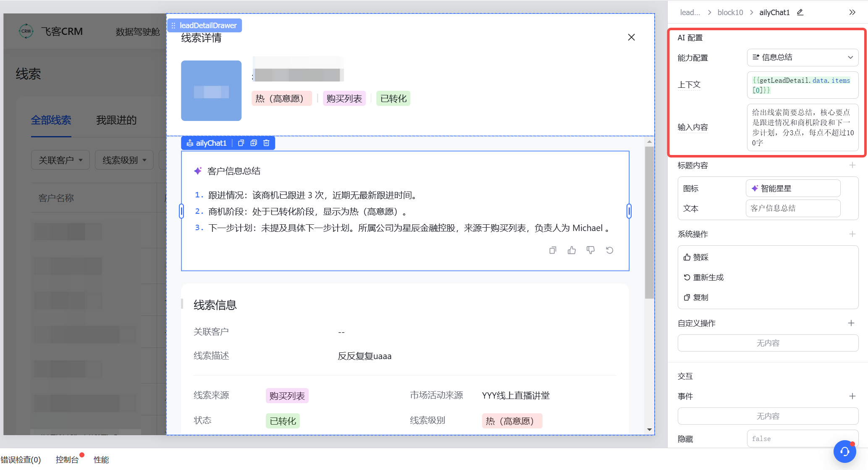Click the 已转化 tag in header
Screen dimensions: 868x470
[x=393, y=98]
